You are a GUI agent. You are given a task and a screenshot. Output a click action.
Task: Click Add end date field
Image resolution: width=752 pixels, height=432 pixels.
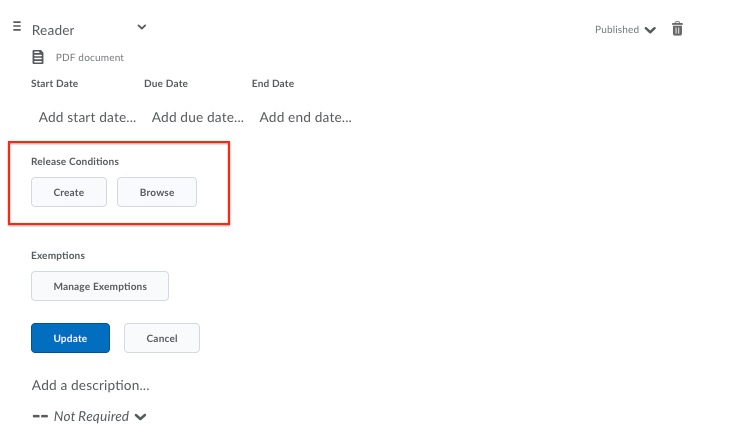point(305,117)
